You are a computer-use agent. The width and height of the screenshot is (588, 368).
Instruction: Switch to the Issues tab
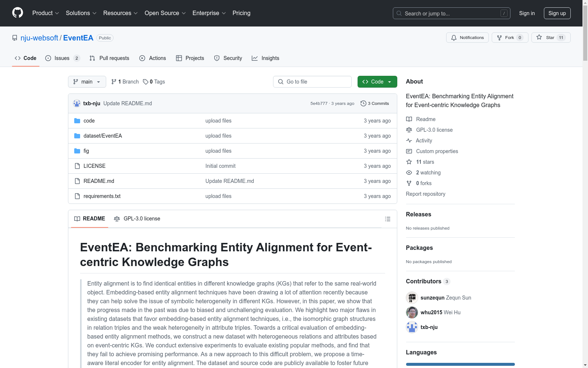62,58
